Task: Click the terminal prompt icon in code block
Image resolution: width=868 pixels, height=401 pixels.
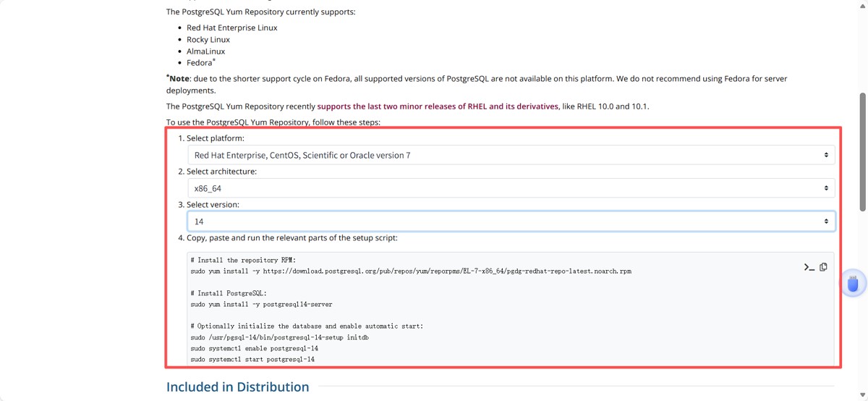Action: pos(809,267)
